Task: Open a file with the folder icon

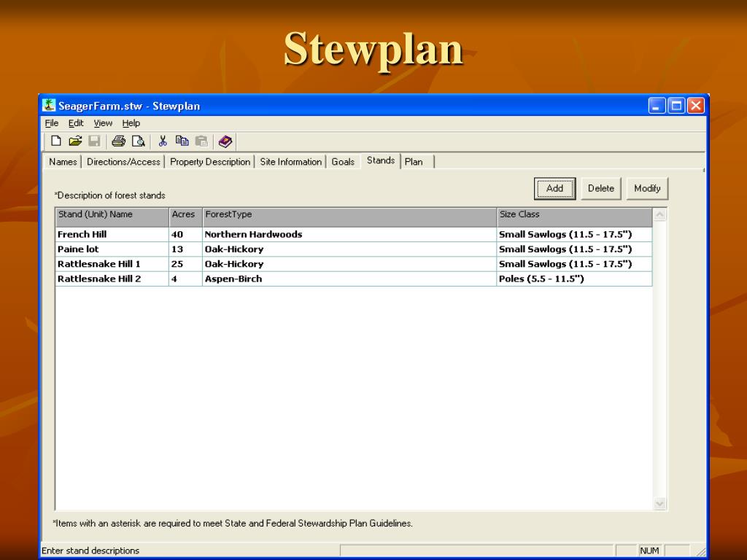Action: click(75, 141)
